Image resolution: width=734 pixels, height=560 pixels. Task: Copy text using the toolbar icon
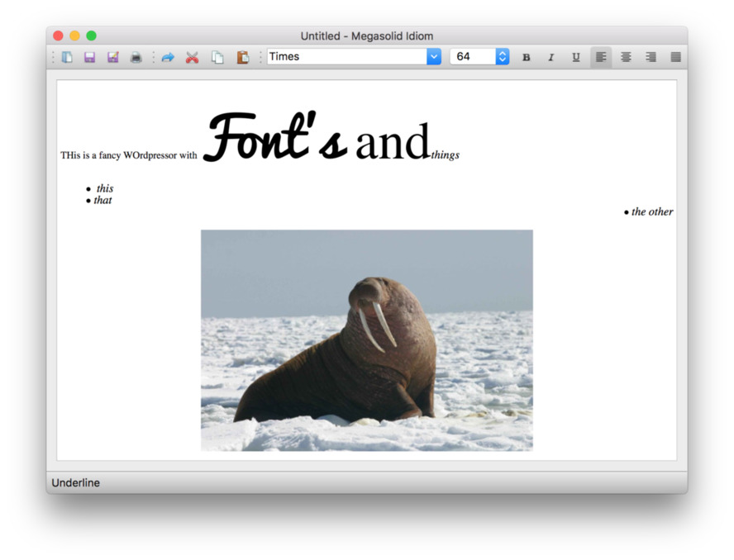(217, 56)
